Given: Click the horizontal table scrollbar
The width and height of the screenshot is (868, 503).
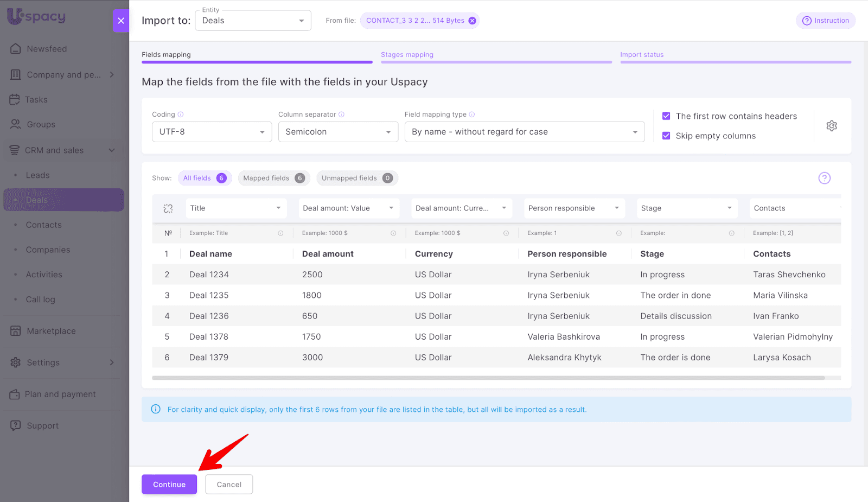Looking at the screenshot, I should (488, 378).
